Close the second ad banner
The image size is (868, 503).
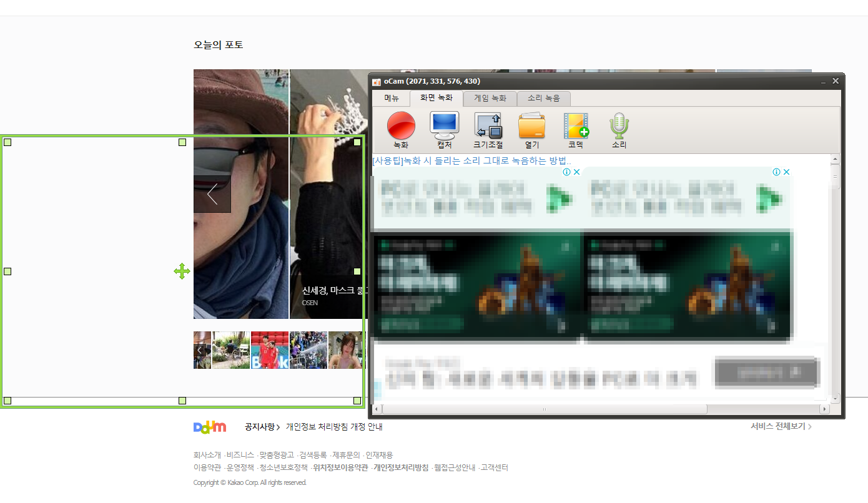click(x=787, y=171)
